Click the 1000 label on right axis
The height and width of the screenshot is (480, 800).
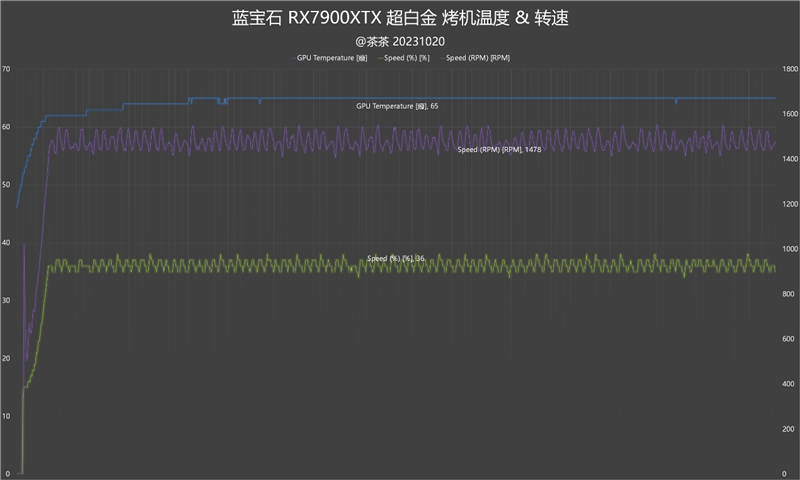click(789, 249)
